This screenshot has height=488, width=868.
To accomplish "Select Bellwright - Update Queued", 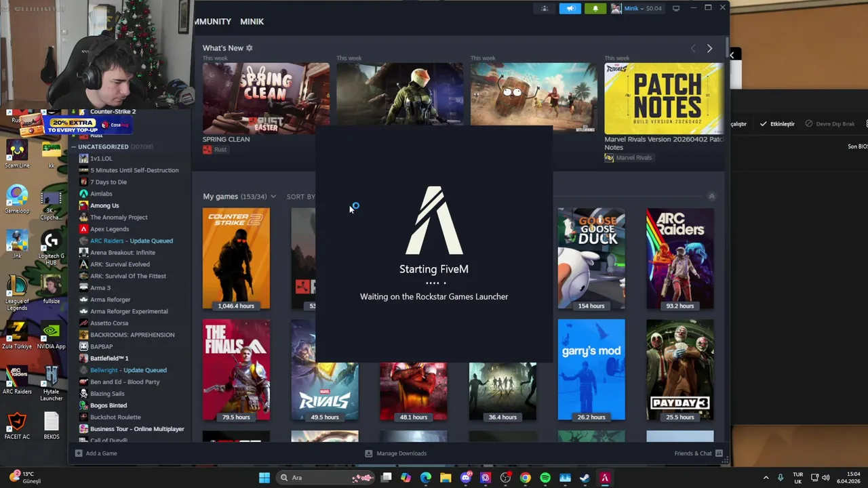I will tap(128, 370).
